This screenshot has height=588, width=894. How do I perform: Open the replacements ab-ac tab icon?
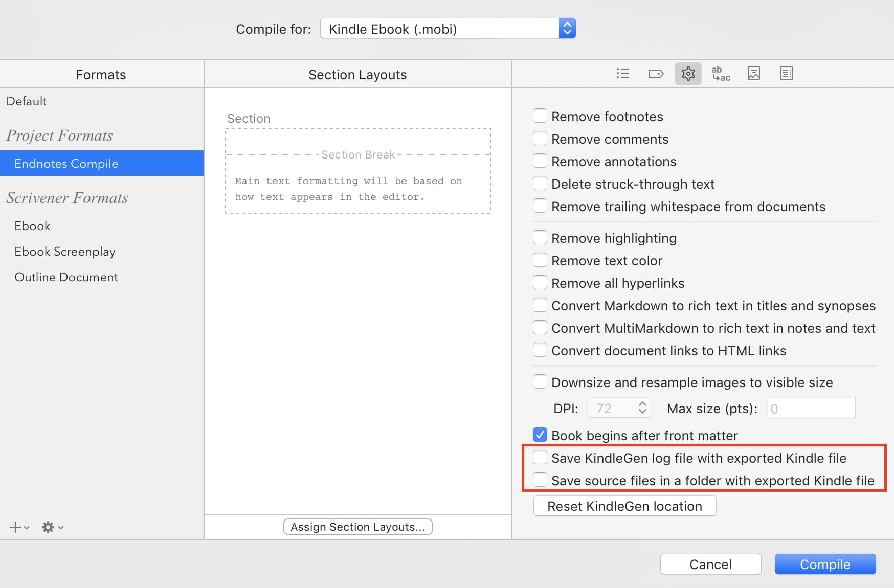721,74
